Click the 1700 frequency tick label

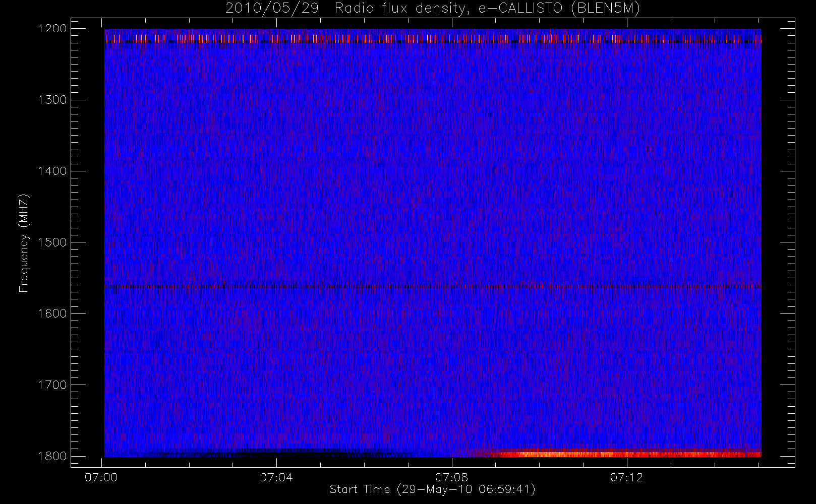(x=52, y=385)
